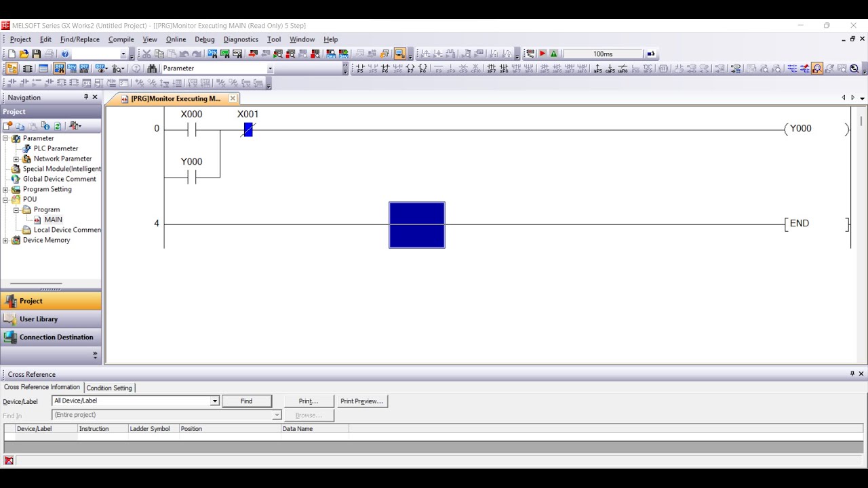Open the User Library section
868x488 pixels.
[51, 319]
